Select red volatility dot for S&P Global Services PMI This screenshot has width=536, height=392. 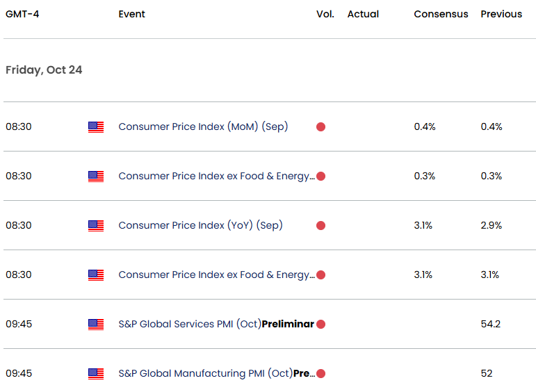(x=320, y=325)
